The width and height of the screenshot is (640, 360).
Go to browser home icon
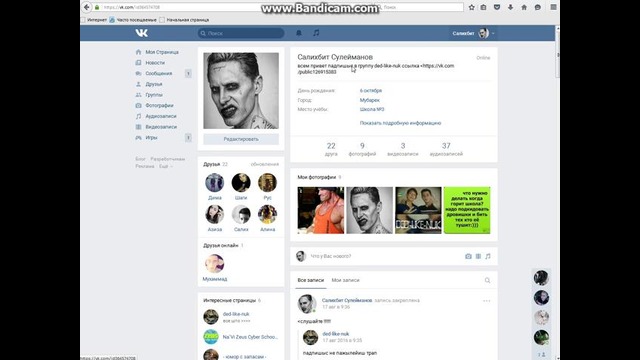(x=524, y=7)
